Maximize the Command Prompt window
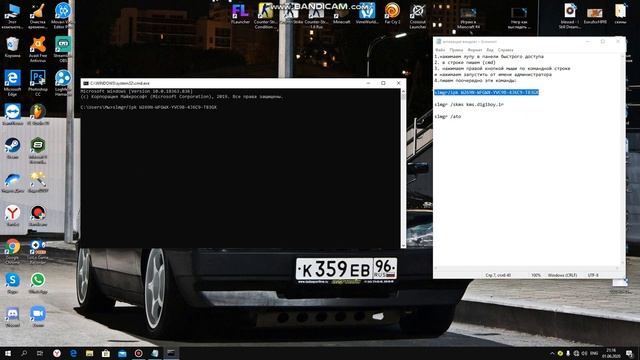640x360 pixels. pyautogui.click(x=383, y=83)
